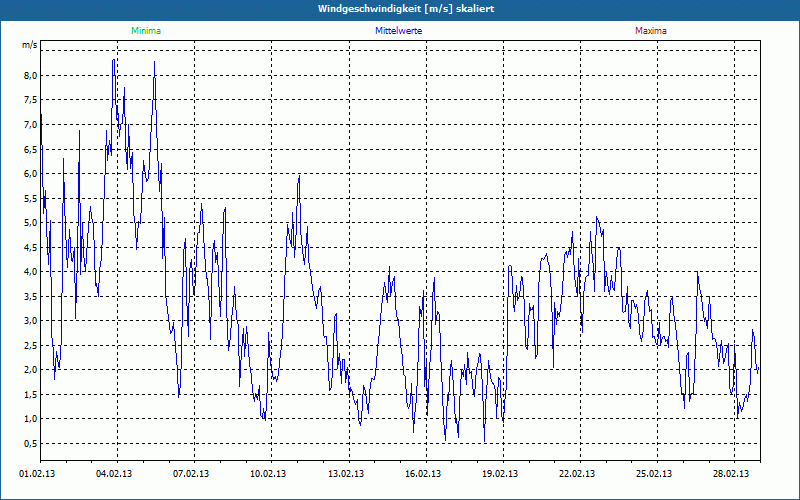Click the 10.02.13 date label
800x500 pixels.
coord(268,473)
